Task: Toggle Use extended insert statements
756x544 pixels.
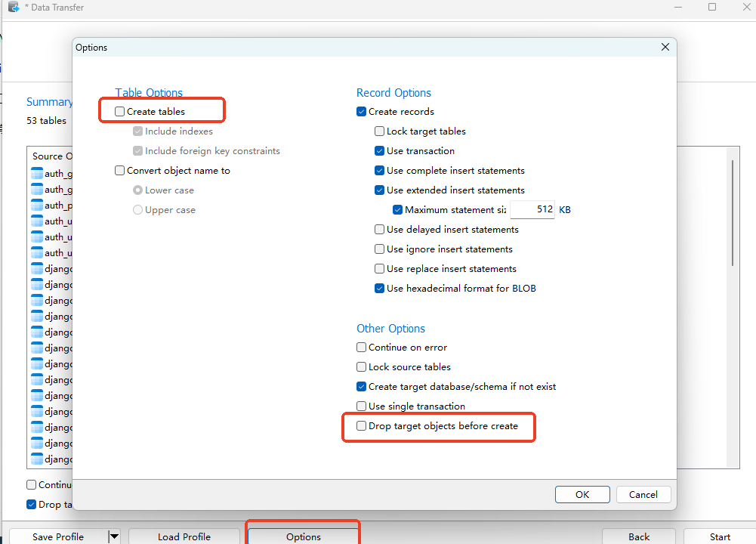Action: [379, 190]
